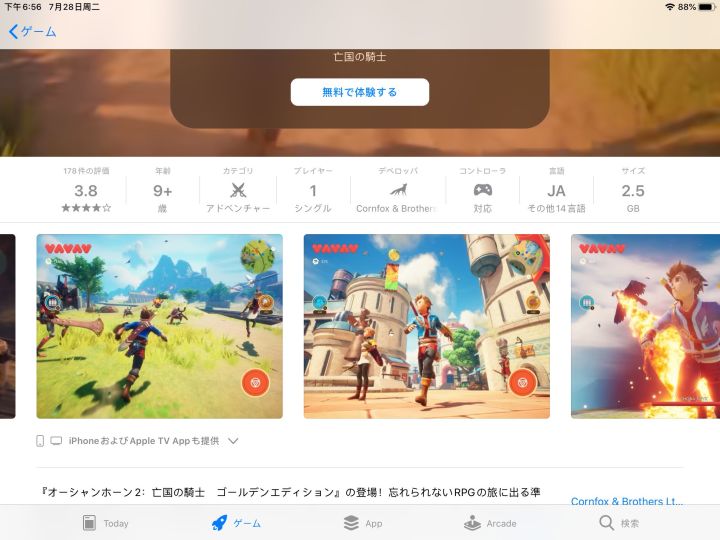Viewport: 720px width, 540px height.
Task: Tap the Apple TV display icon
Action: point(56,441)
